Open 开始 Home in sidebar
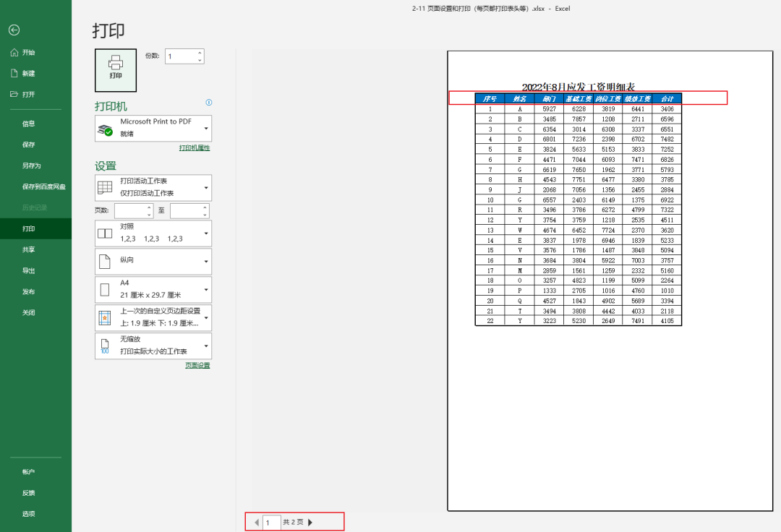781x532 pixels. [x=36, y=52]
